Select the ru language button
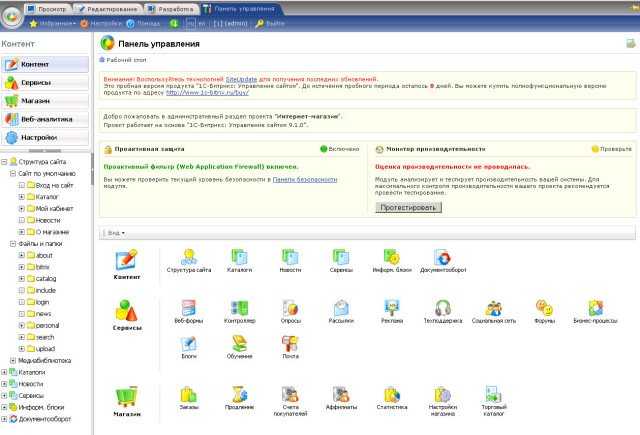640x435 pixels. pyautogui.click(x=190, y=24)
